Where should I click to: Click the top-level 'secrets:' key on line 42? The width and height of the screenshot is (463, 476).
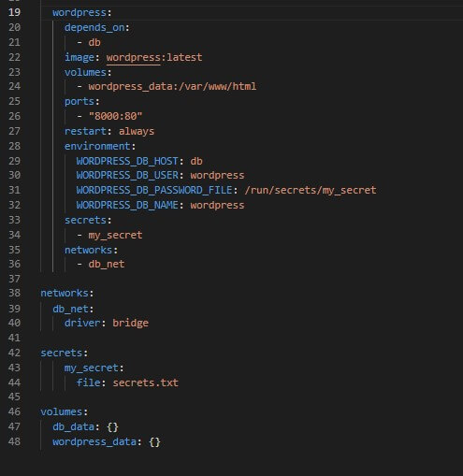point(65,353)
